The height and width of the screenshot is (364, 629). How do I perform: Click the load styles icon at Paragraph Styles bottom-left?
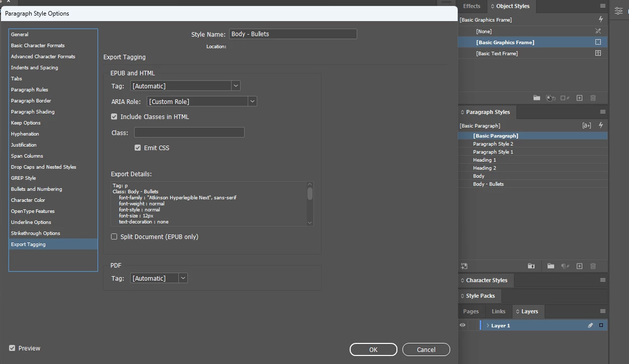[x=464, y=266]
